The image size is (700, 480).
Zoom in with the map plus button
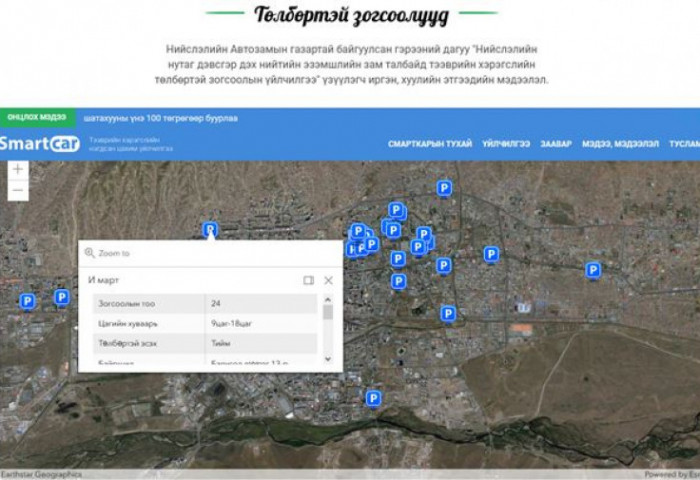pyautogui.click(x=18, y=170)
